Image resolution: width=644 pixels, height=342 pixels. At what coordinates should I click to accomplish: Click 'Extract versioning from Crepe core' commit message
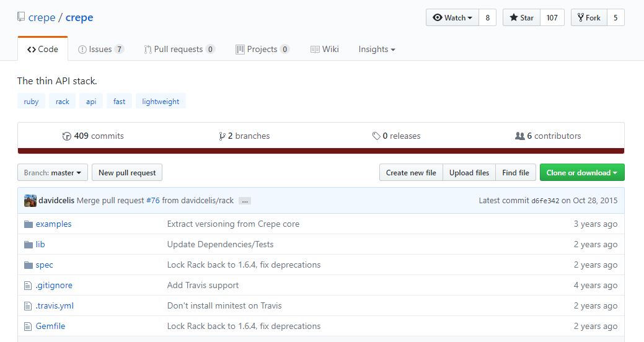point(233,224)
